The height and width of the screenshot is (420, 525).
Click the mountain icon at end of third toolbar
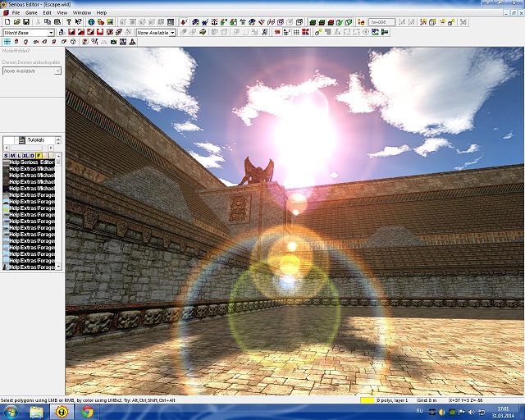[x=132, y=42]
